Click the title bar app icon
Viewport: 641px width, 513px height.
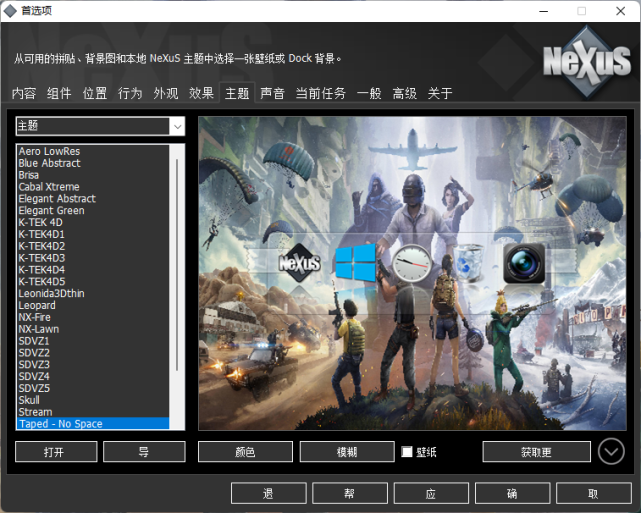(10, 11)
